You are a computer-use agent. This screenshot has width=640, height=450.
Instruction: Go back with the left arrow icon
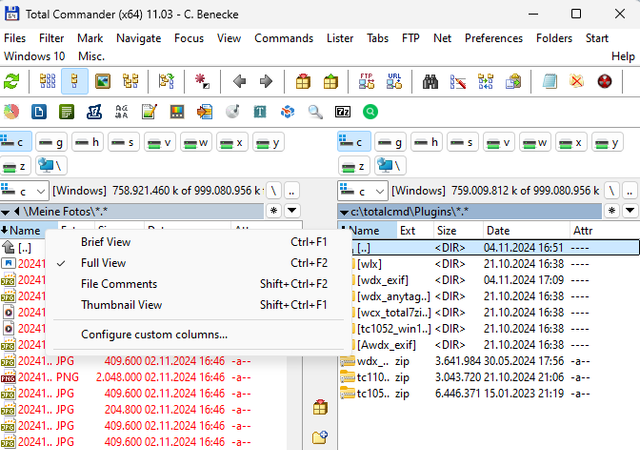click(x=239, y=81)
